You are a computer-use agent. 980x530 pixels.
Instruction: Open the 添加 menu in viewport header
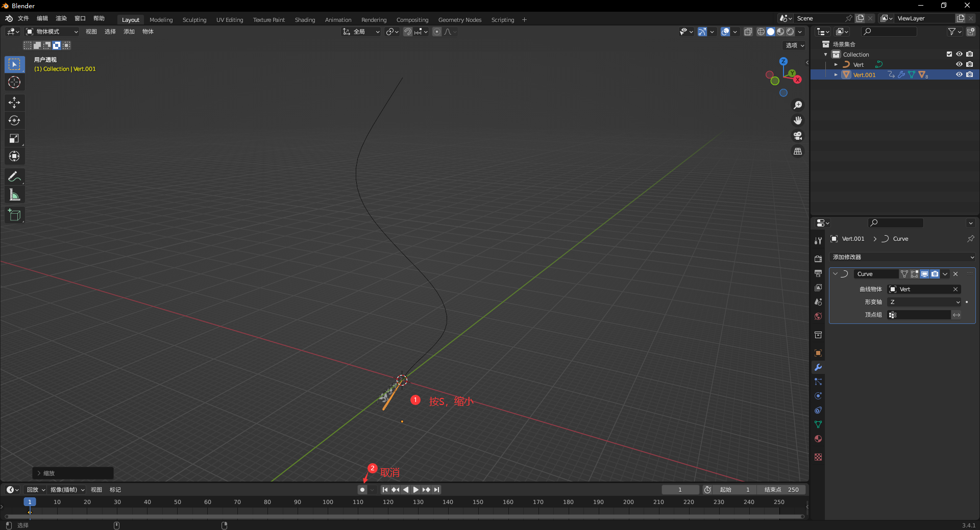coord(129,32)
